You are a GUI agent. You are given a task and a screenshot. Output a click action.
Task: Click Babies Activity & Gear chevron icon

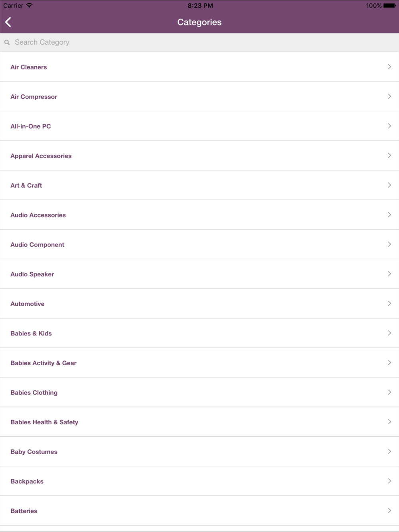coord(389,363)
